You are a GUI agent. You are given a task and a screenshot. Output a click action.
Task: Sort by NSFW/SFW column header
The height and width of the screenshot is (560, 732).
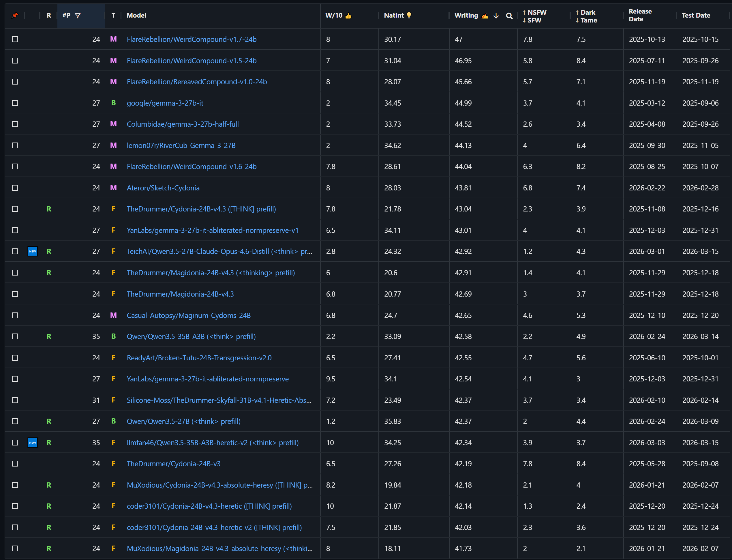(x=534, y=16)
